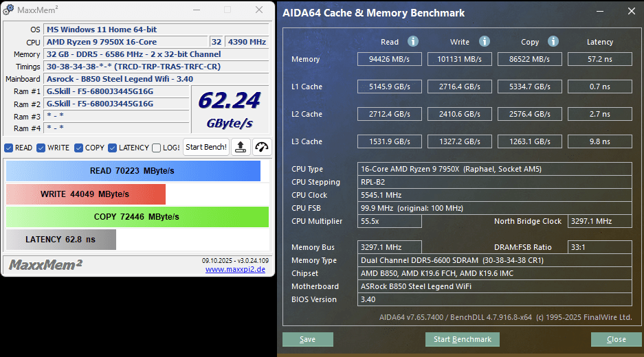This screenshot has width=644, height=357.
Task: Click L2 Cache latency 2.7 ns
Action: [600, 114]
